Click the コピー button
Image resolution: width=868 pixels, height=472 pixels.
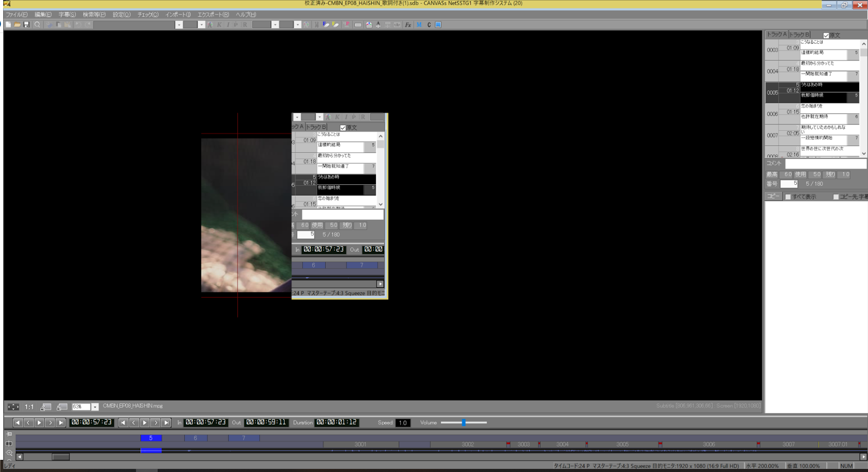pos(773,196)
